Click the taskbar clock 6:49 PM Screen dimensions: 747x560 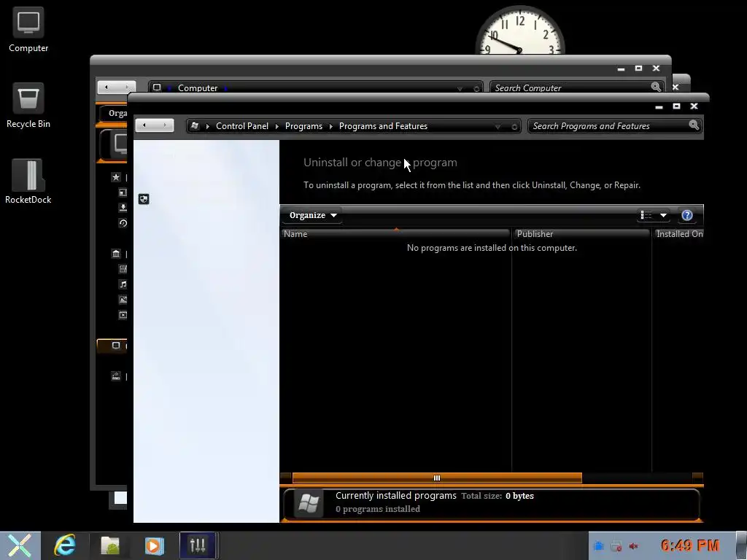click(x=690, y=545)
